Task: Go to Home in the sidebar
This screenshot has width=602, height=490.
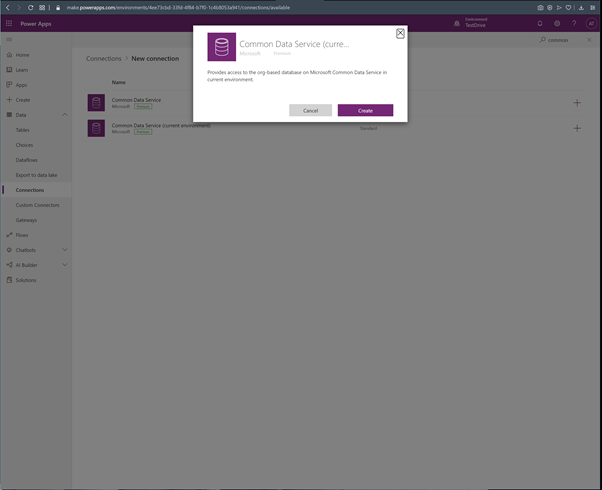Action: click(x=22, y=55)
